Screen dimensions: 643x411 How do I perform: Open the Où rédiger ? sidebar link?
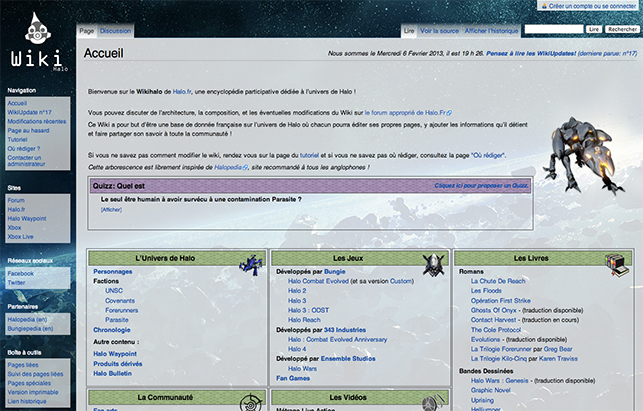coord(24,148)
